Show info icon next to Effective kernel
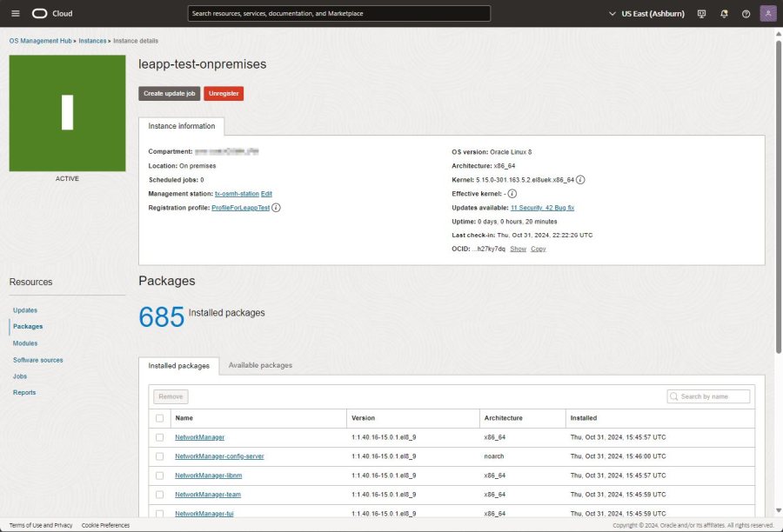 (x=512, y=194)
